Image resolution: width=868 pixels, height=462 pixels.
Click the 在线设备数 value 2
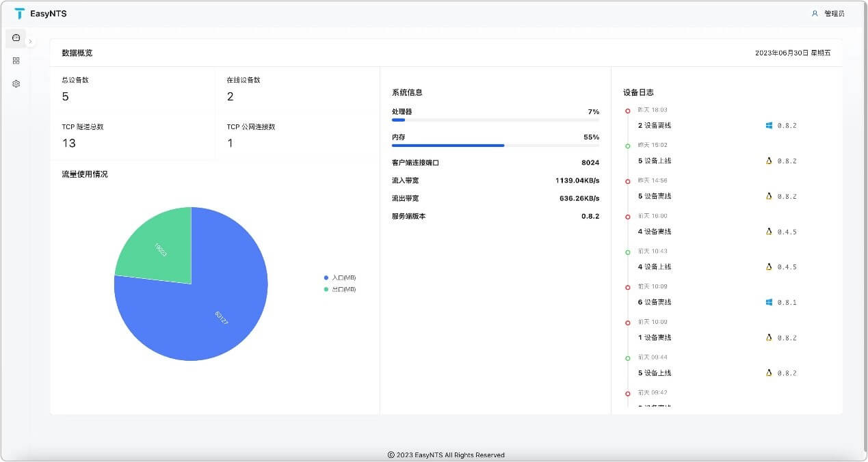pos(231,97)
